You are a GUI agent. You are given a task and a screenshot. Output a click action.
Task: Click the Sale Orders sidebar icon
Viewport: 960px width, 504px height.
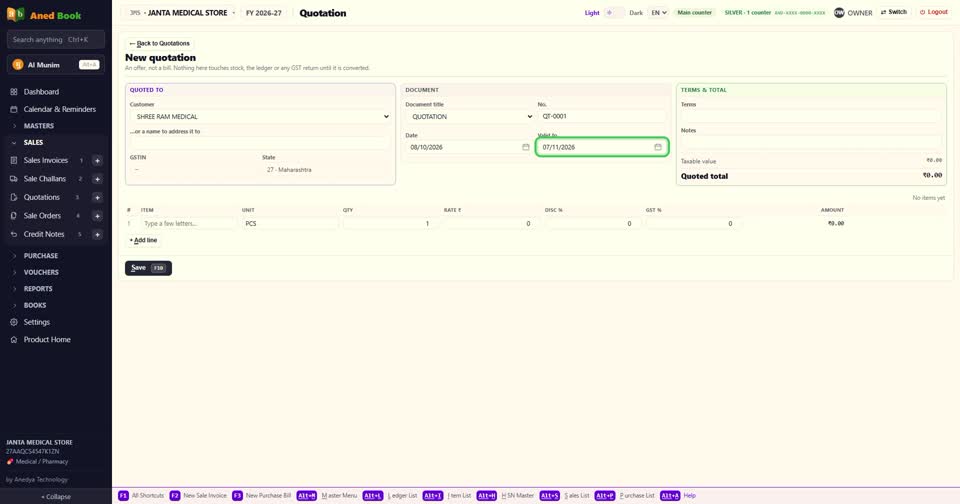pos(13,216)
